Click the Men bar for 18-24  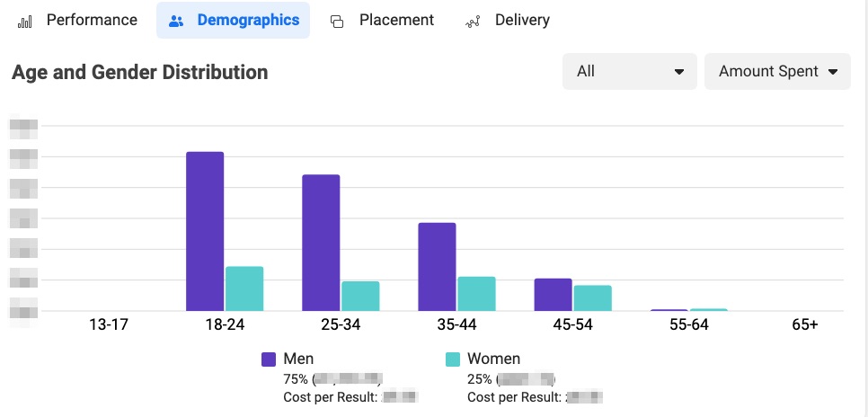[205, 232]
